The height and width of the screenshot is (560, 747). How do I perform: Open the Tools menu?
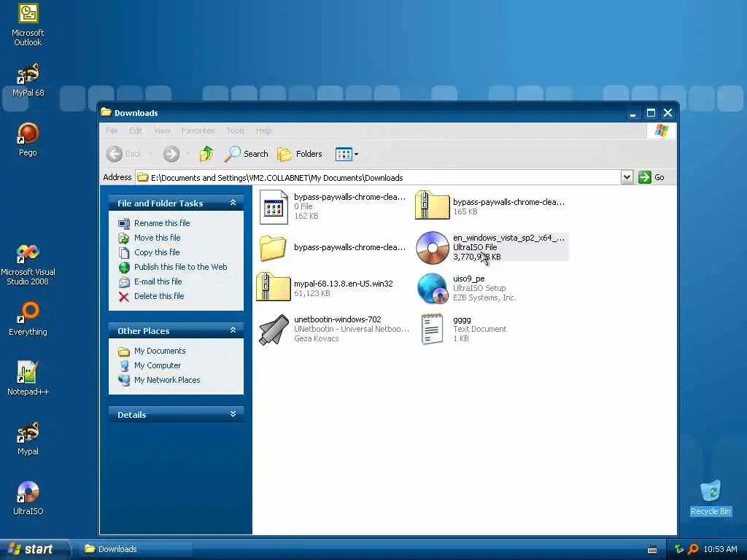236,131
